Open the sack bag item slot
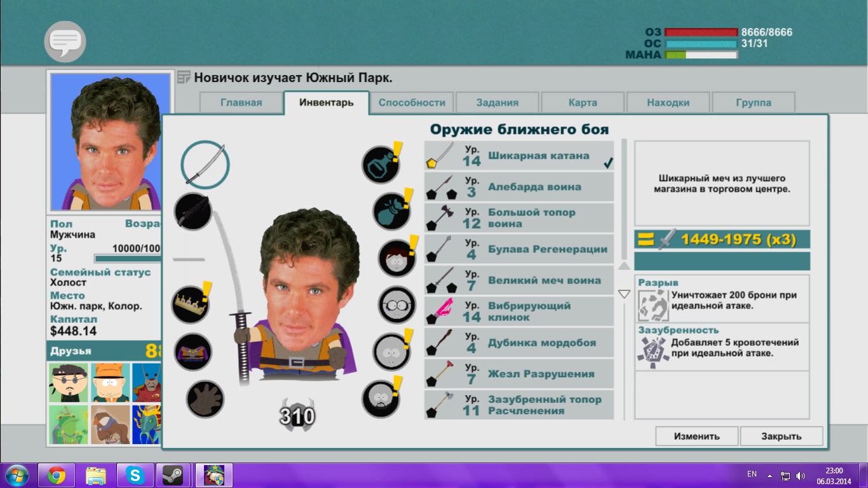Image resolution: width=868 pixels, height=488 pixels. [x=392, y=210]
